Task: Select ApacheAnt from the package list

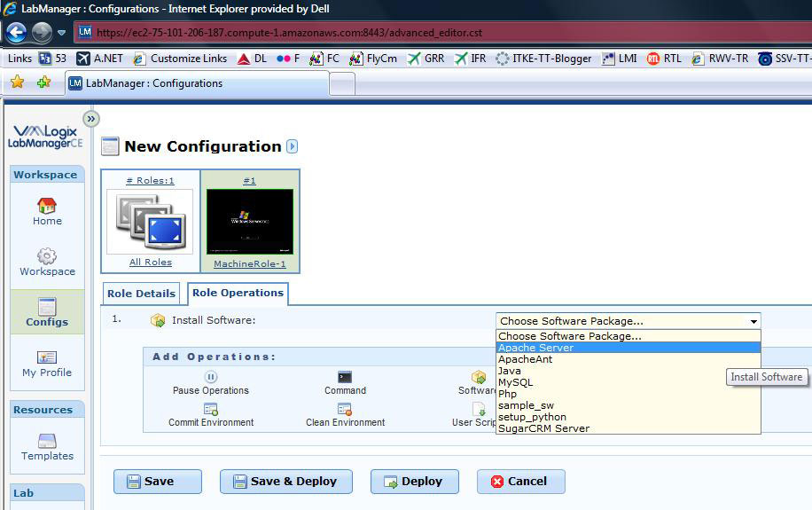Action: coord(629,359)
